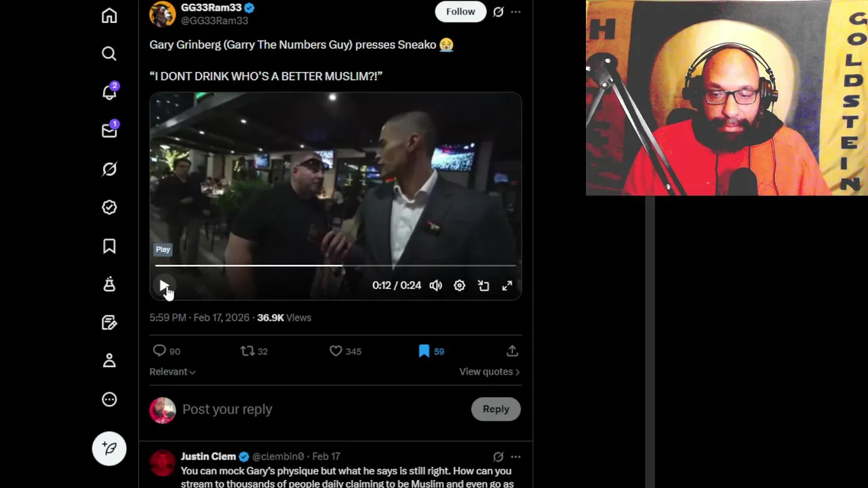Open the sidebar More circle menu
The height and width of the screenshot is (488, 868).
click(109, 399)
